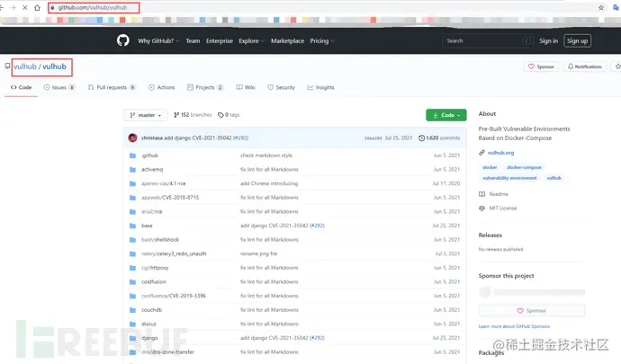Focus the GitHub search field
This screenshot has width=621, height=364.
487,40
